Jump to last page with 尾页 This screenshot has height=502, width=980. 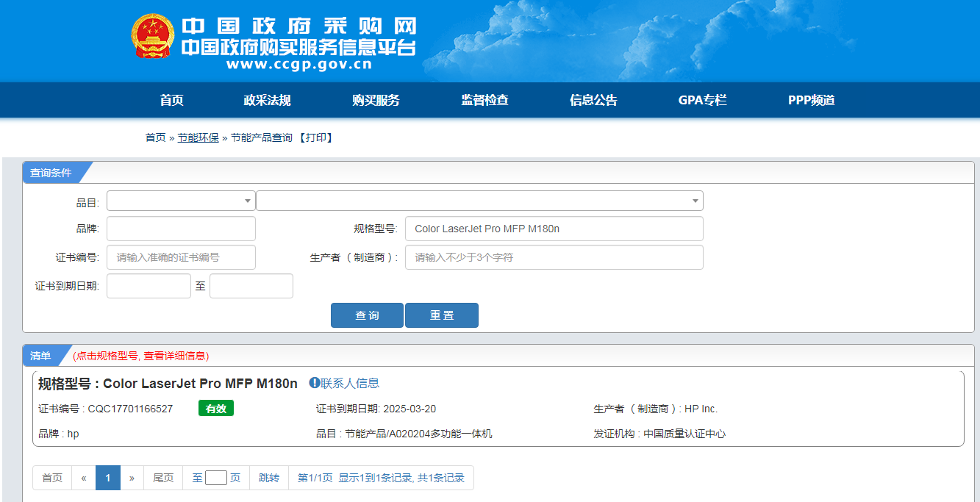pyautogui.click(x=163, y=478)
